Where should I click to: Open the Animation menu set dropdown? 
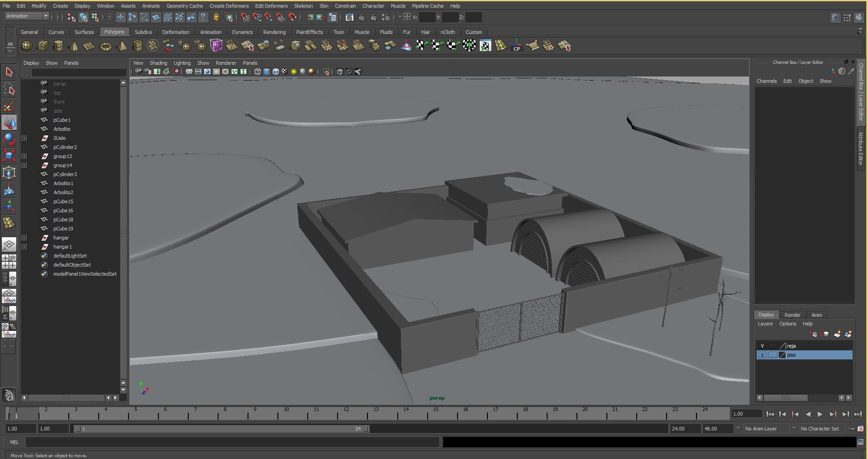[x=27, y=16]
